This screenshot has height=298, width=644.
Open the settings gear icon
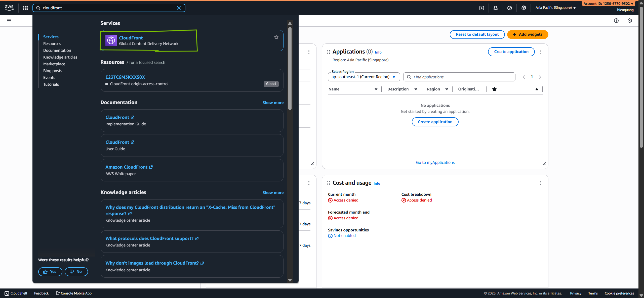coord(524,8)
